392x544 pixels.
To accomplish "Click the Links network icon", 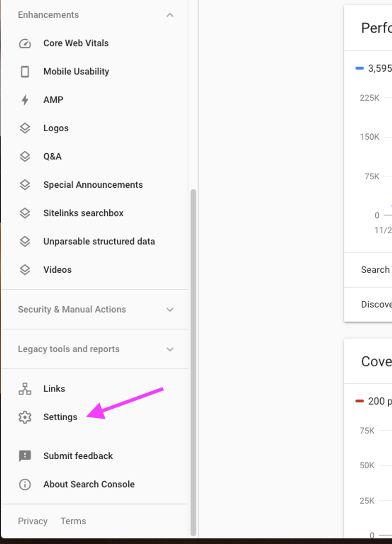I will (25, 389).
